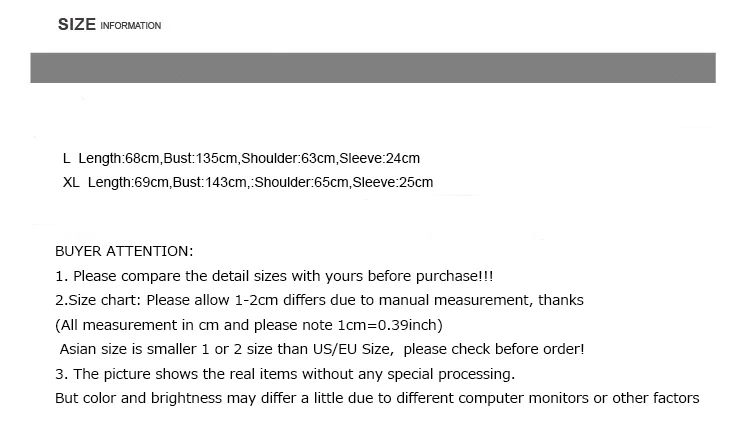
Task: Click the Asian size smaller warning line
Action: [322, 349]
